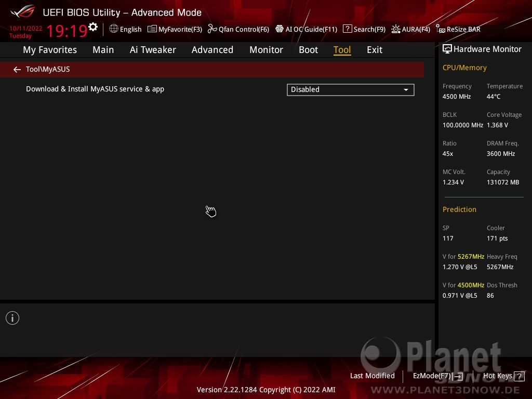Click the 131072 MB capacity value
This screenshot has height=399, width=532.
[503, 182]
